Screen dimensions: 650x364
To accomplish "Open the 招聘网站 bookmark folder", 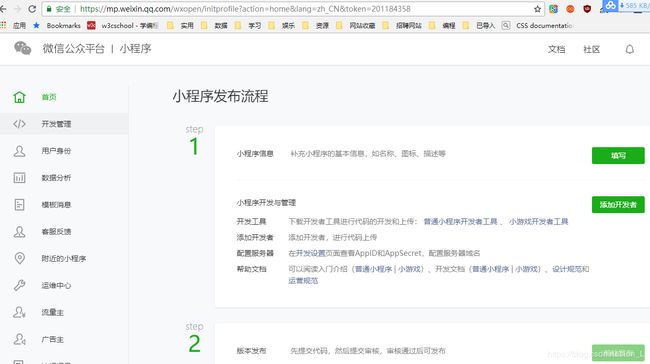I will (402, 25).
